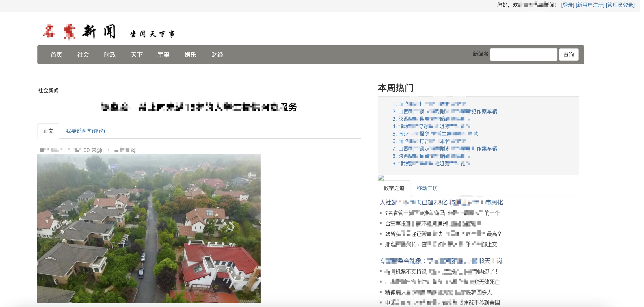Click broken image icon below hot list

coord(381,178)
